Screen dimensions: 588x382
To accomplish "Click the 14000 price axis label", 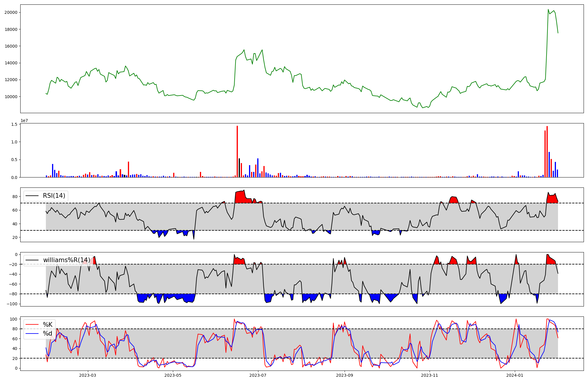I will 11,63.
